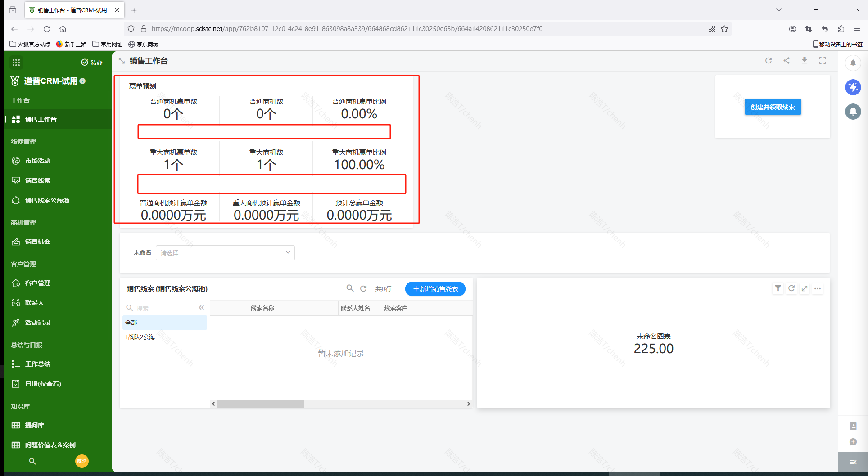Enter fullscreen mode for the dashboard
Image resolution: width=868 pixels, height=476 pixels.
pyautogui.click(x=823, y=61)
